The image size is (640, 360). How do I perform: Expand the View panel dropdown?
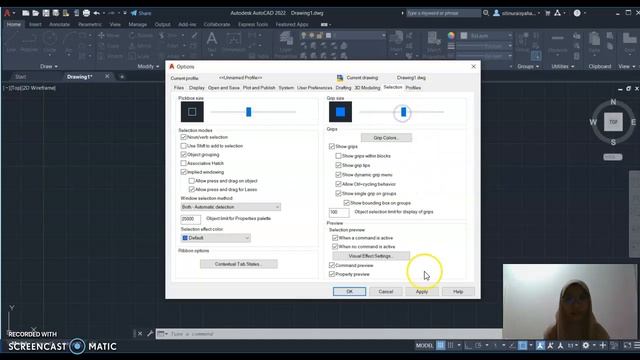tap(627, 66)
